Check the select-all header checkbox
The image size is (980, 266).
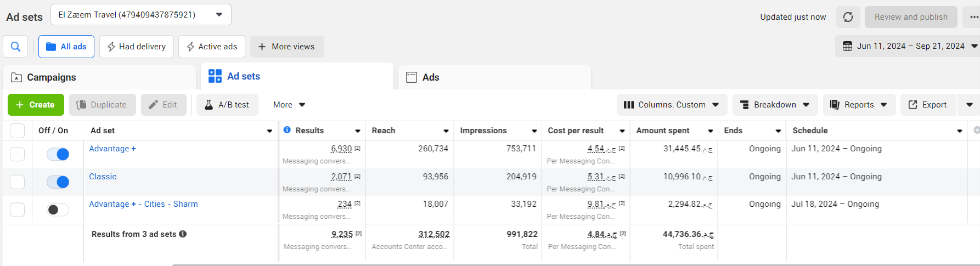pyautogui.click(x=18, y=131)
